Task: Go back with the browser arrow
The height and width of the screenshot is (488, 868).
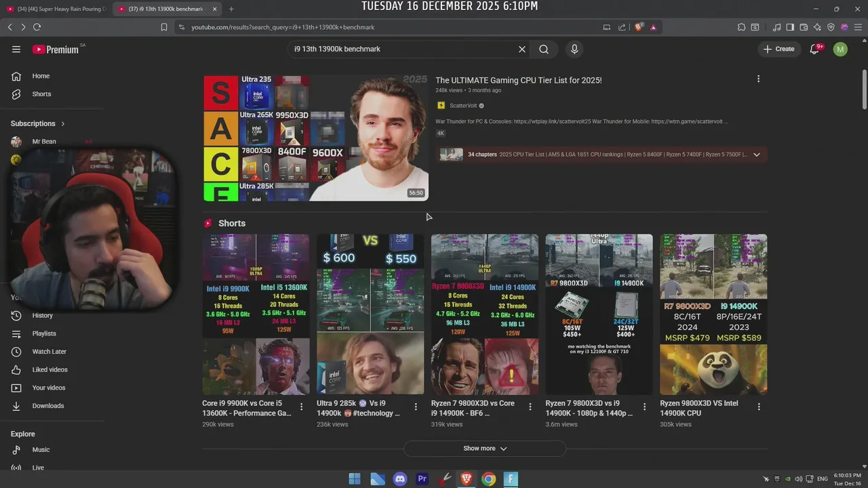Action: [9, 27]
